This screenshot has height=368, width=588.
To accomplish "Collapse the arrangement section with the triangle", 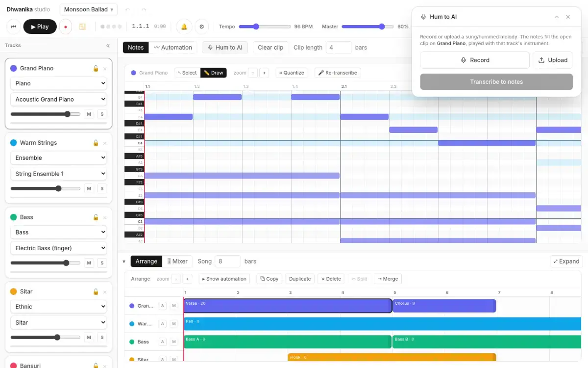I will [124, 262].
